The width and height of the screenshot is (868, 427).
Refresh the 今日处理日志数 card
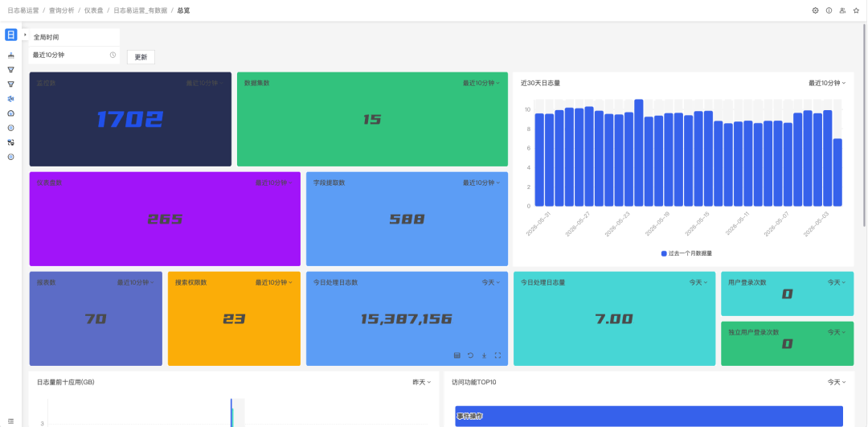point(470,355)
